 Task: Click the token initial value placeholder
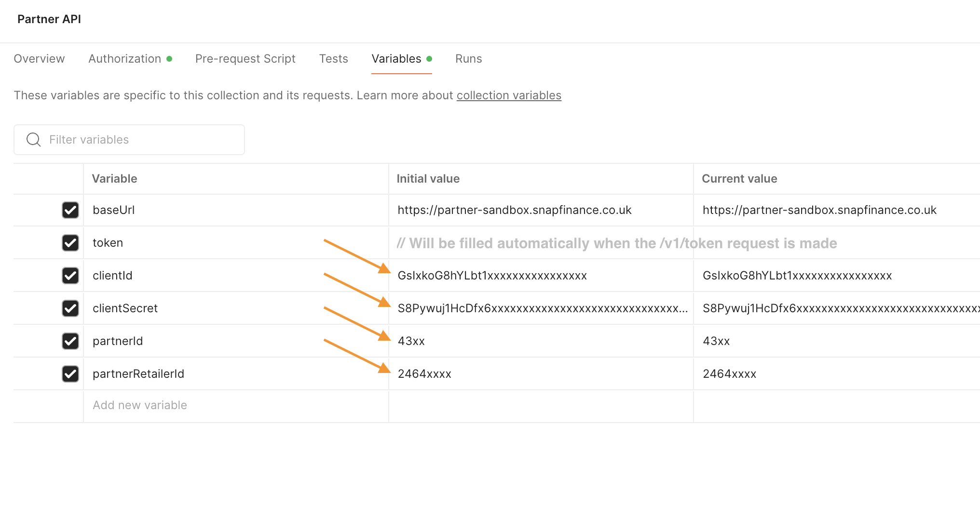point(617,243)
